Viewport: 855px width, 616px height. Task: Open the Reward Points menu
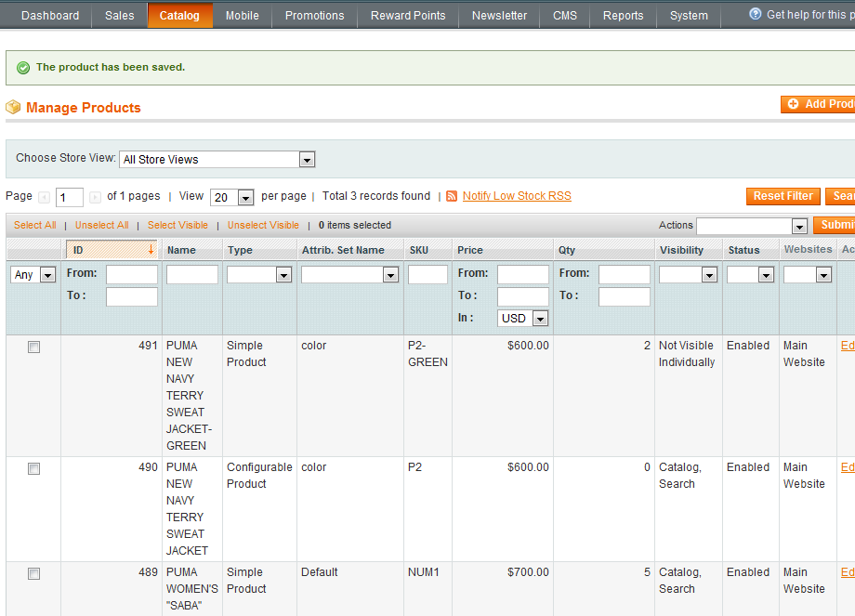tap(408, 15)
